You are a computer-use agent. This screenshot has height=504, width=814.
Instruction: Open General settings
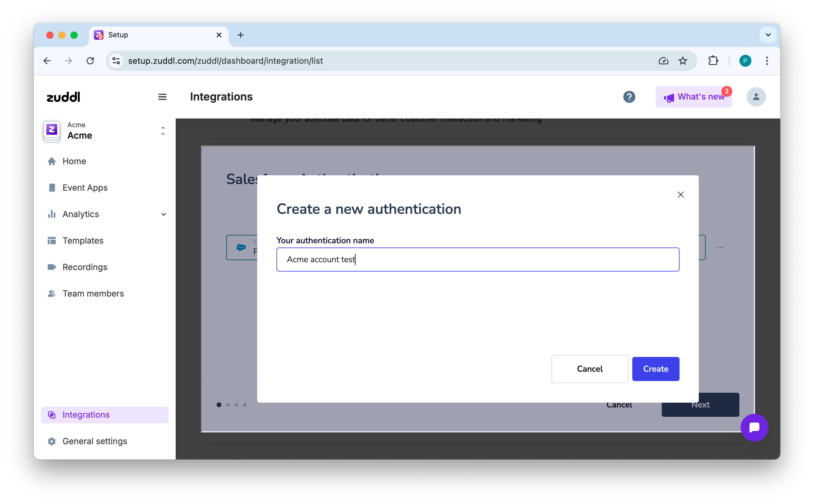point(95,441)
